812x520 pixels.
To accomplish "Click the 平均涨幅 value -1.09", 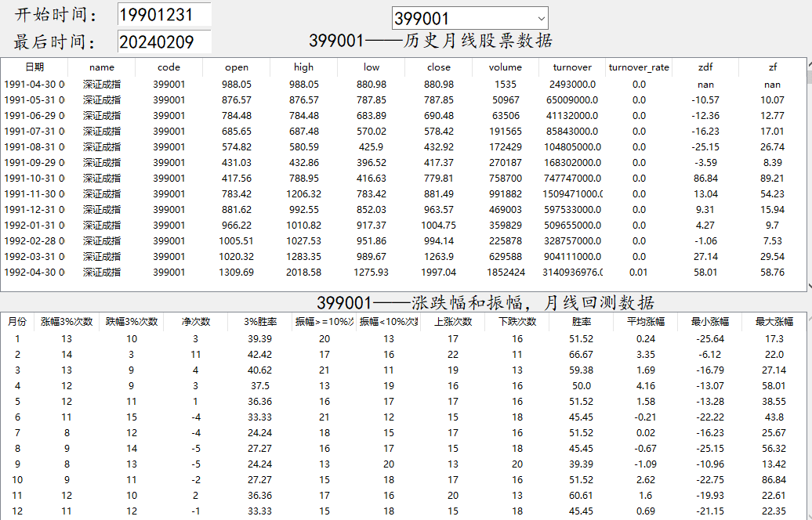I will pyautogui.click(x=646, y=464).
